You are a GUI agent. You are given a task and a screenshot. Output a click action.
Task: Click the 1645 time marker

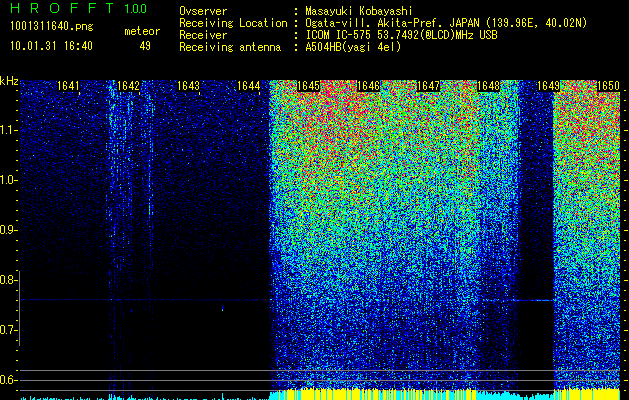[308, 86]
